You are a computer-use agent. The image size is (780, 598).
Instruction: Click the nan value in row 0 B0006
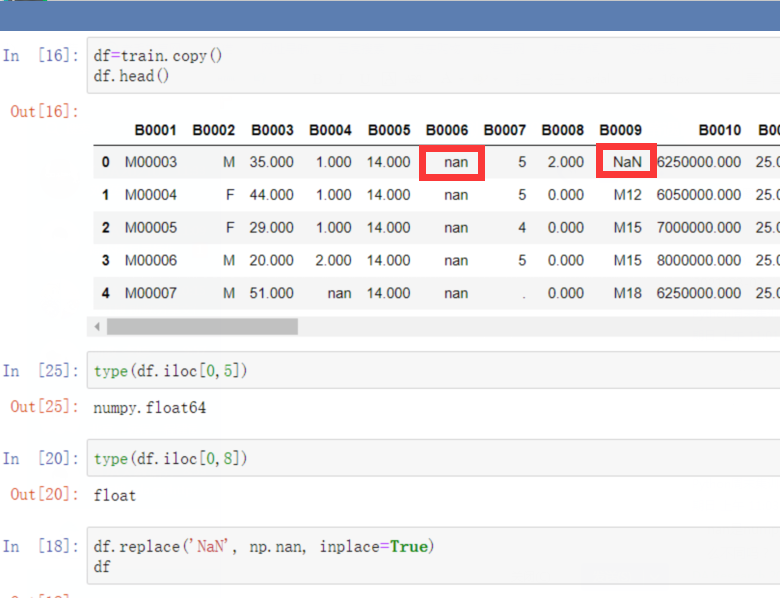tap(456, 162)
